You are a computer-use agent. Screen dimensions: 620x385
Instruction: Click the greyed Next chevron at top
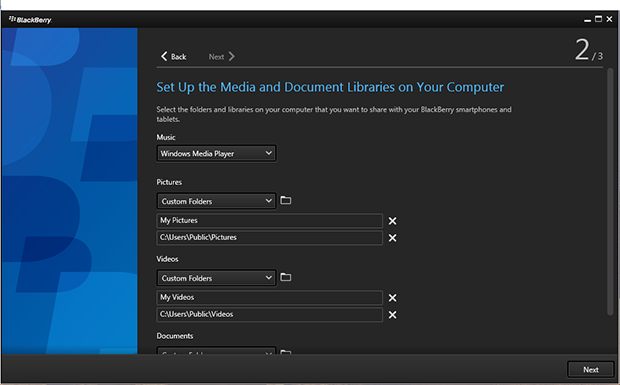pos(232,57)
